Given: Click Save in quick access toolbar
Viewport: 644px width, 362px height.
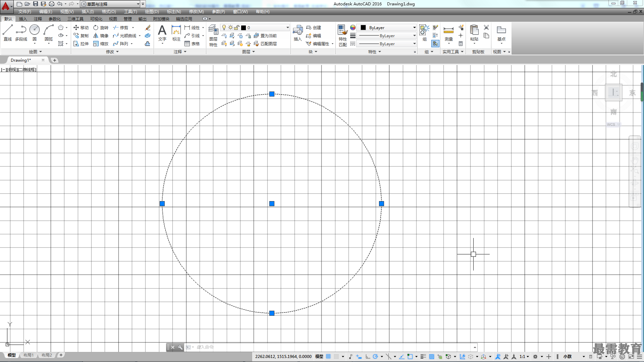Looking at the screenshot, I should click(35, 4).
